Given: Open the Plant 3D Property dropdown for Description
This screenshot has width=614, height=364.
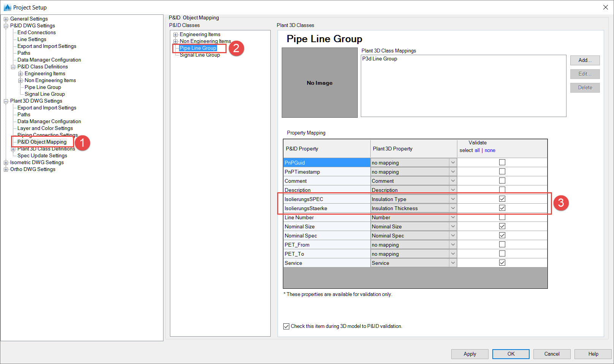Looking at the screenshot, I should pos(452,190).
